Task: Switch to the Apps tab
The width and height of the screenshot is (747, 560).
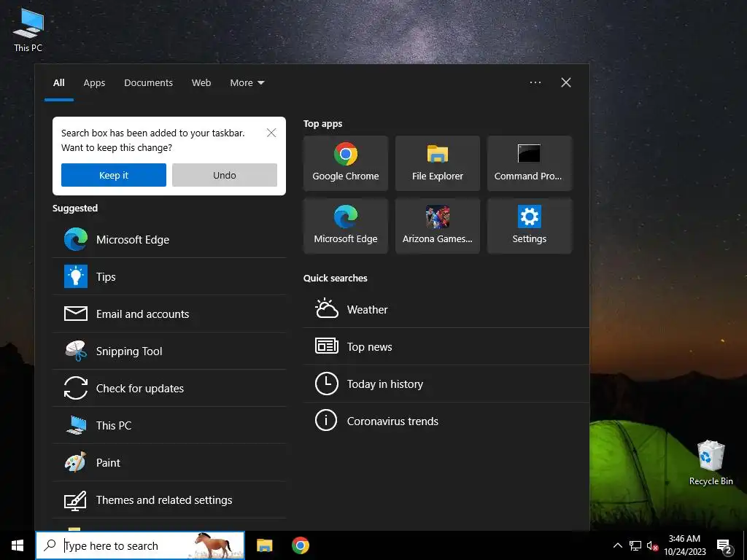Action: 94,83
